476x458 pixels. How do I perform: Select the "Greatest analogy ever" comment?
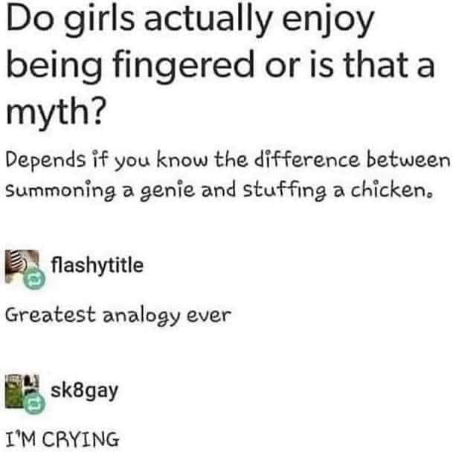(x=118, y=316)
